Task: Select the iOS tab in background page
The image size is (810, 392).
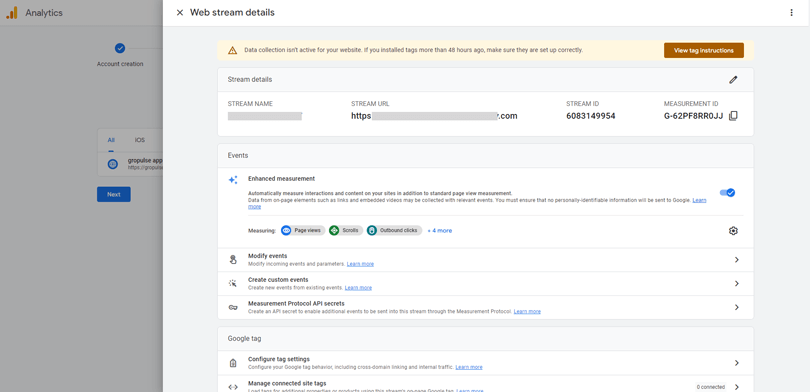Action: 140,140
